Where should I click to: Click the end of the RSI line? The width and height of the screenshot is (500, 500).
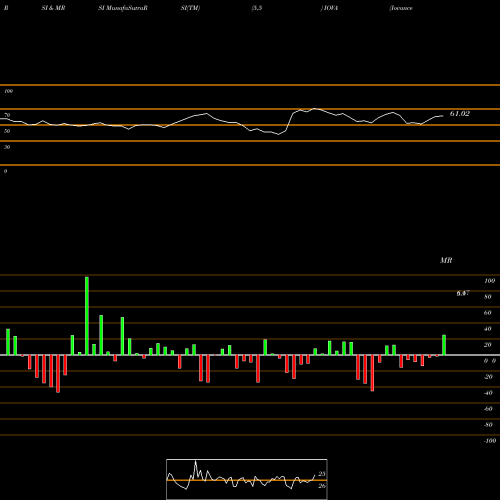click(x=443, y=116)
